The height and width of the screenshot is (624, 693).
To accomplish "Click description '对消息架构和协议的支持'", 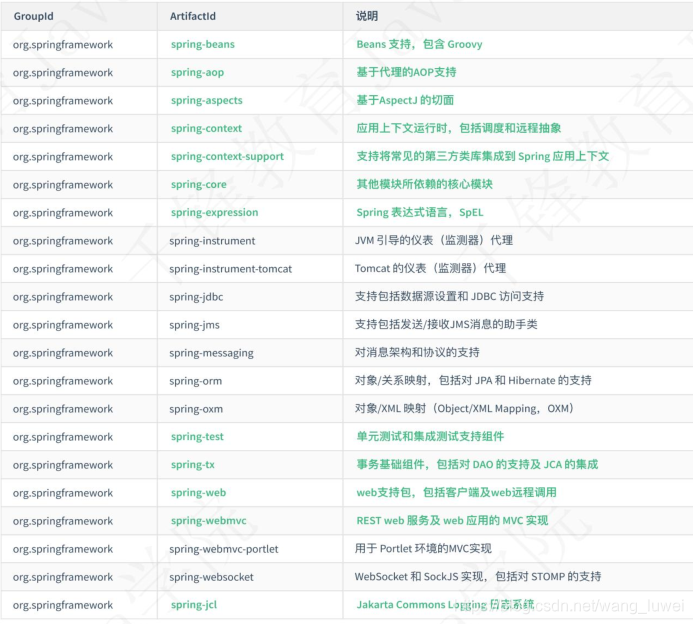I will click(x=417, y=353).
